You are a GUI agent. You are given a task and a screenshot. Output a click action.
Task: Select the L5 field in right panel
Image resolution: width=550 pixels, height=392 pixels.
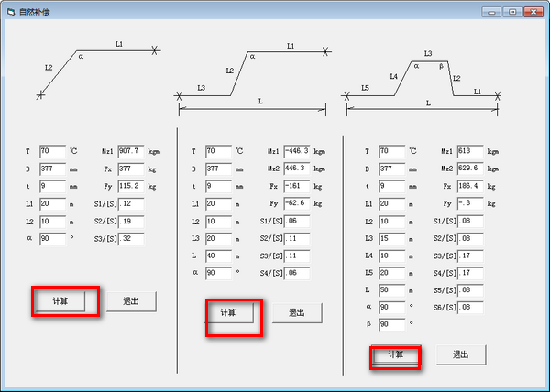click(x=392, y=273)
